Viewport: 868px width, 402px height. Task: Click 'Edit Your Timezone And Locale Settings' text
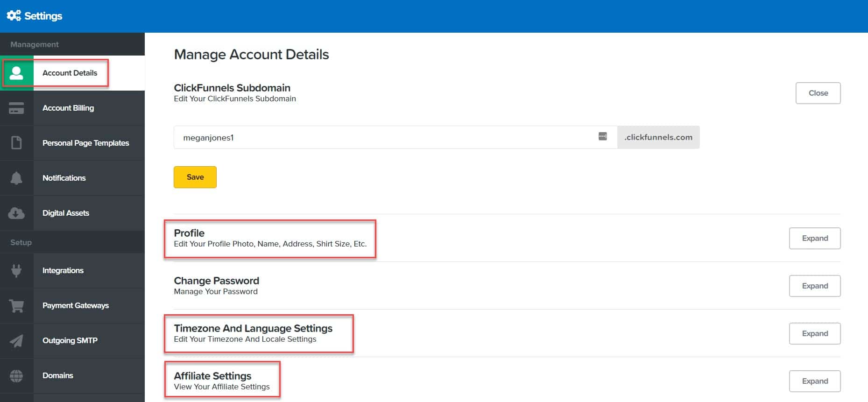coord(245,339)
